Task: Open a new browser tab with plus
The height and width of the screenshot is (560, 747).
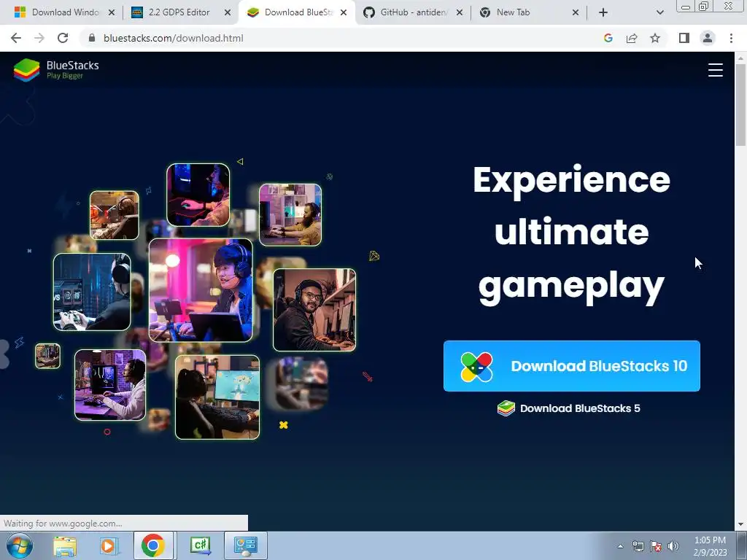Action: 603,12
